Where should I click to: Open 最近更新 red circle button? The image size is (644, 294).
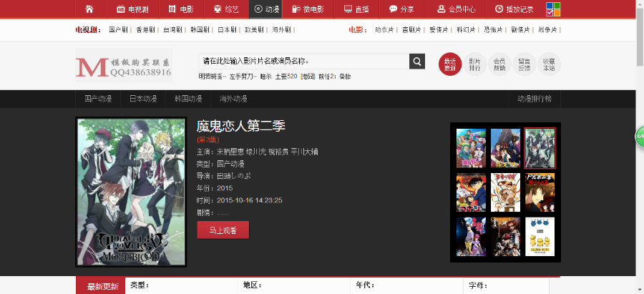[x=450, y=64]
